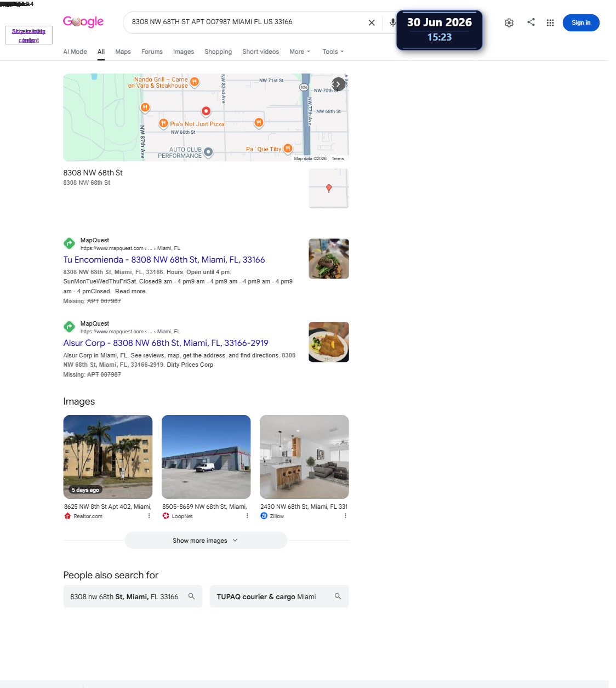Open the Forums tab
616x688 pixels.
152,52
